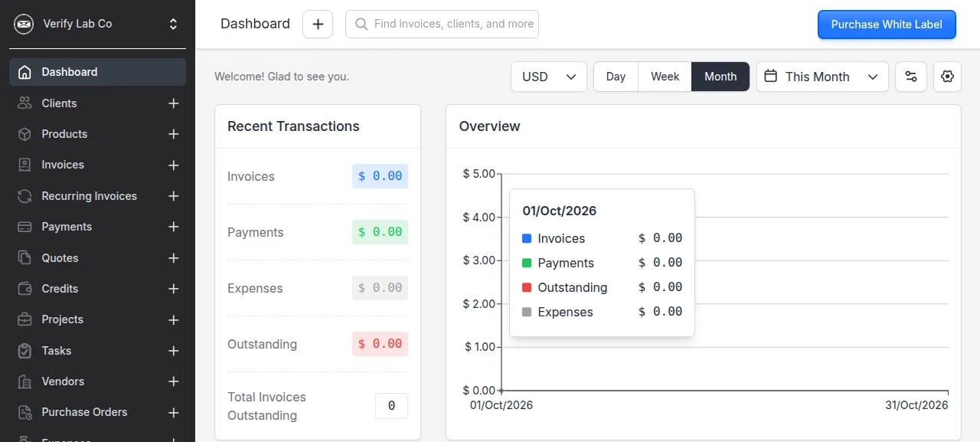Open the Vendors link
Viewport: 980px width, 442px height.
[x=63, y=381]
